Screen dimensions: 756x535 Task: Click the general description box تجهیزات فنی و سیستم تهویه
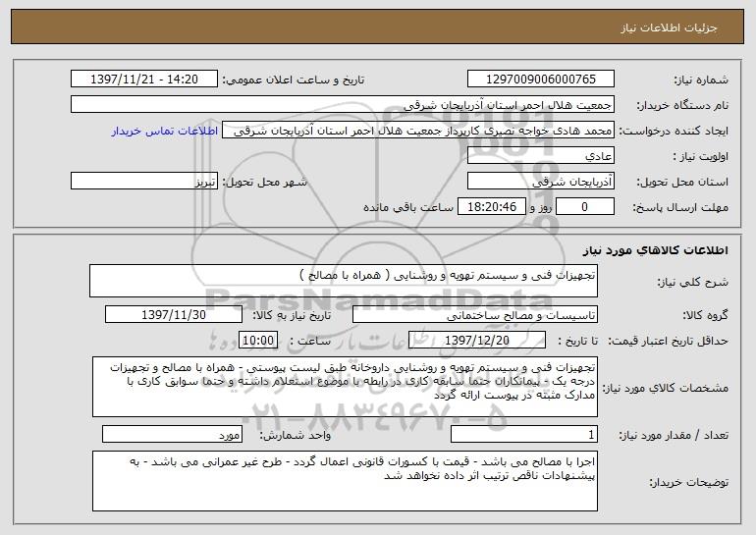(x=344, y=281)
